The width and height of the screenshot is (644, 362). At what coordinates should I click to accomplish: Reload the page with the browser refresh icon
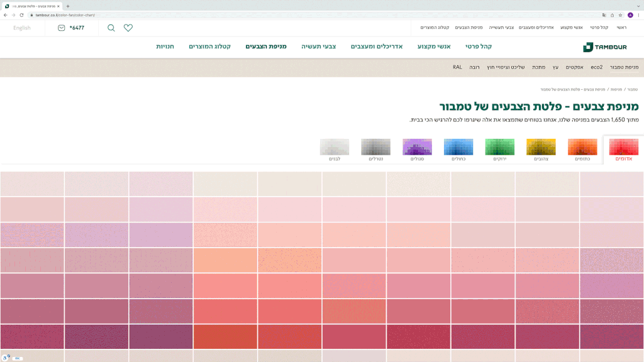(21, 14)
